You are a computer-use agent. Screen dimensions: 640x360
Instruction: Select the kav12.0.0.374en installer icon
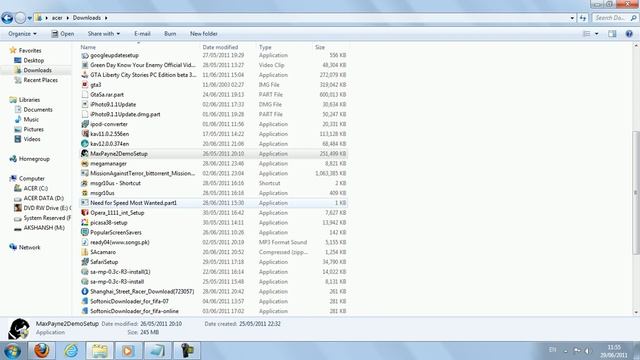pos(85,144)
